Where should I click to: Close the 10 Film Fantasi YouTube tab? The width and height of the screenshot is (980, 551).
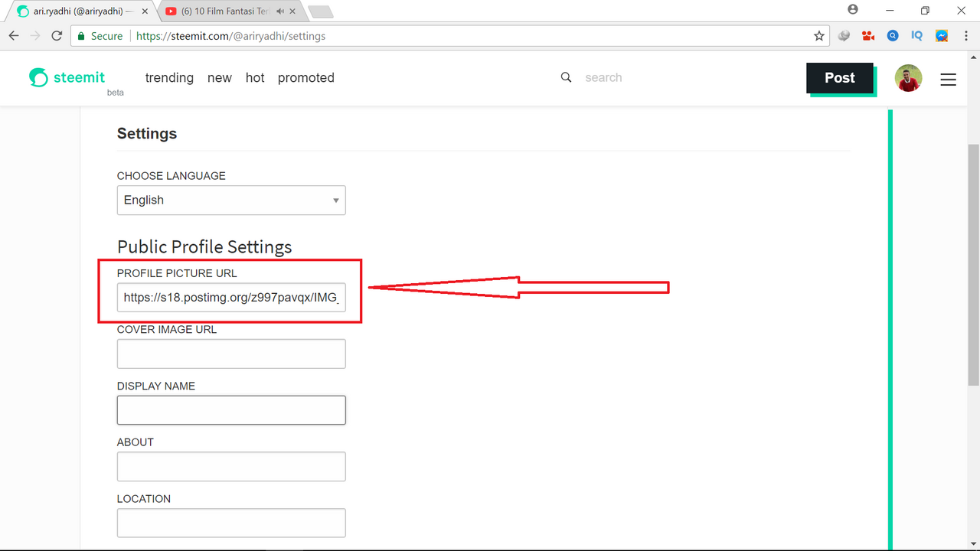coord(293,11)
